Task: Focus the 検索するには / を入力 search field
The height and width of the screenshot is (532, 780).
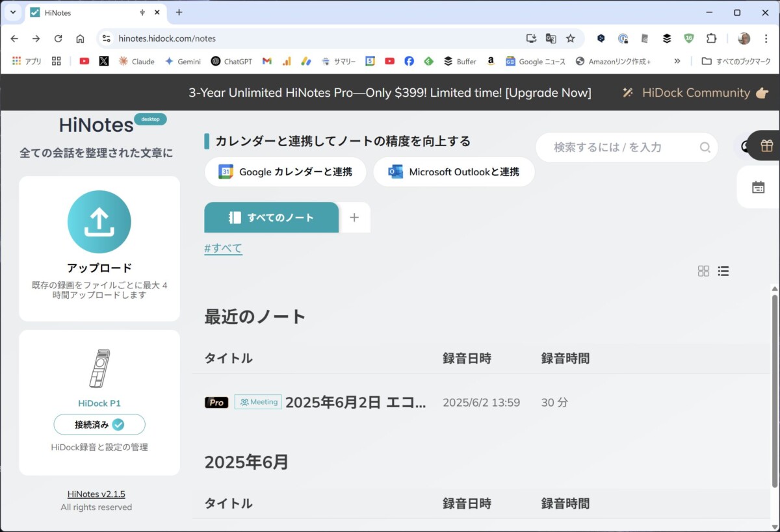Action: point(627,147)
